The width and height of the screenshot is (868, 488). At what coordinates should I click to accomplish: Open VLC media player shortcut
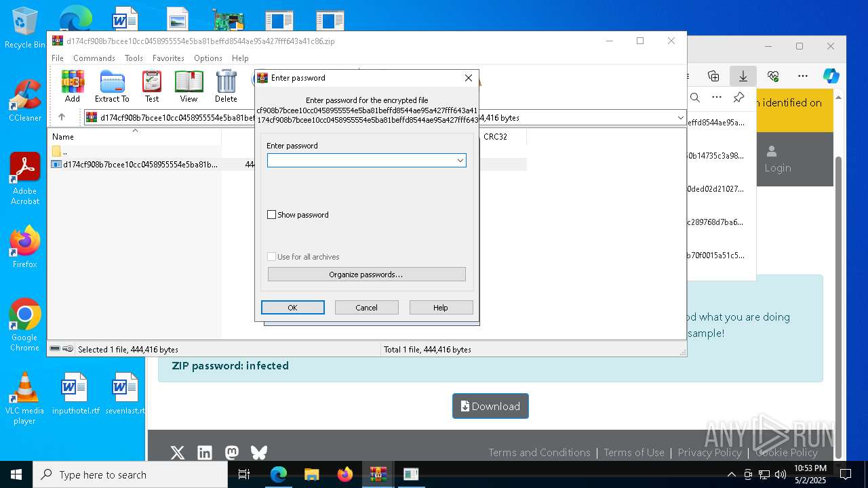[24, 398]
